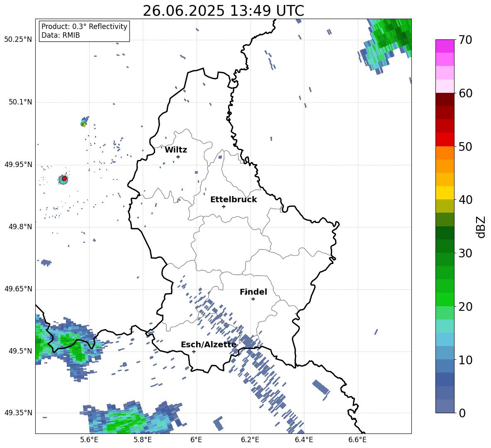
Task: Click the 6.6°E longitude label
Action: [357, 440]
